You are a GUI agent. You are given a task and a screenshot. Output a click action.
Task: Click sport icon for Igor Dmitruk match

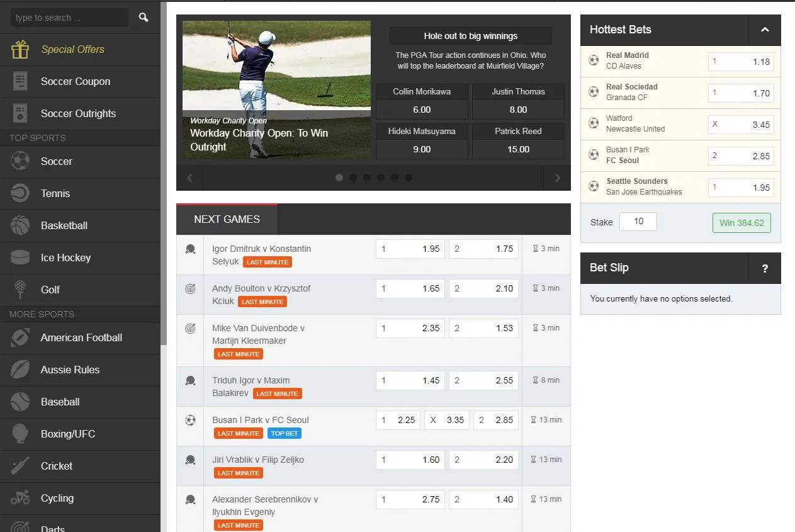coord(190,249)
